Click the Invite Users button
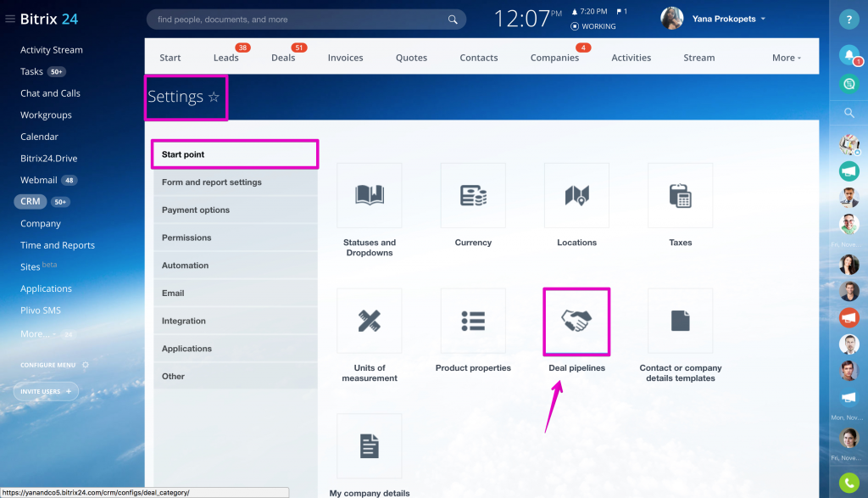Viewport: 868px width, 498px height. 46,391
